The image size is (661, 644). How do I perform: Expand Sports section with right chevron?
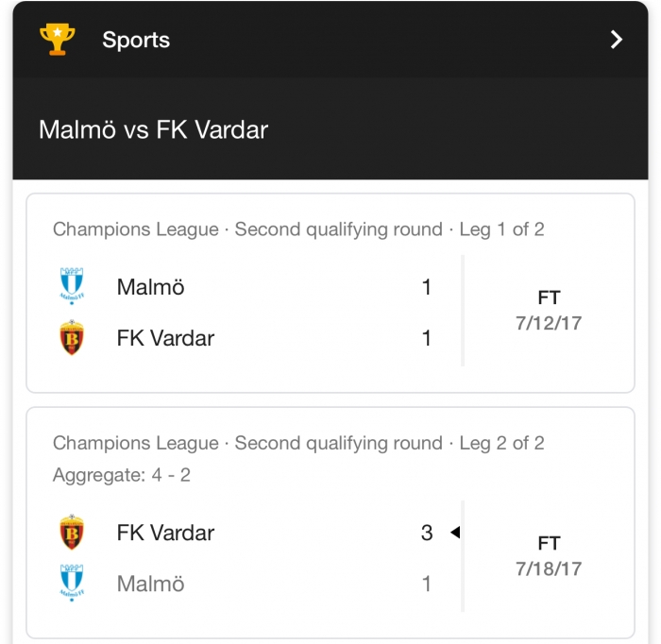click(617, 40)
